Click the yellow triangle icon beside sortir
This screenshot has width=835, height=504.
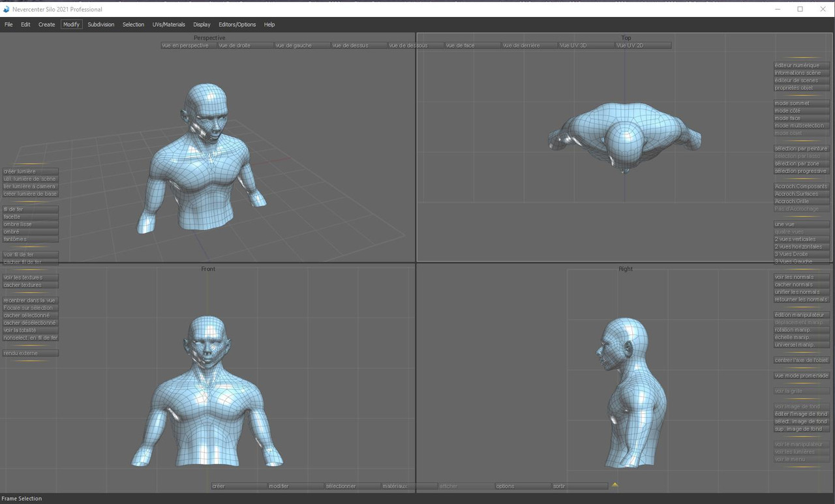[x=615, y=485]
